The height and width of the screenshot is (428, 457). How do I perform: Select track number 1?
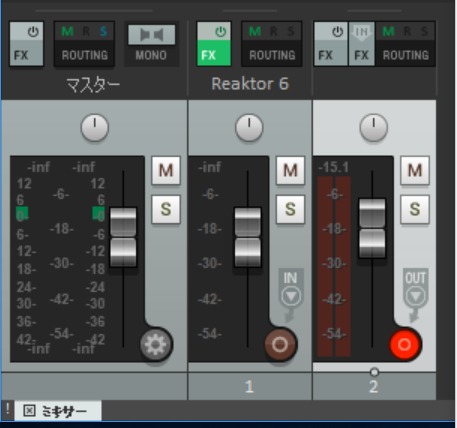pyautogui.click(x=249, y=387)
